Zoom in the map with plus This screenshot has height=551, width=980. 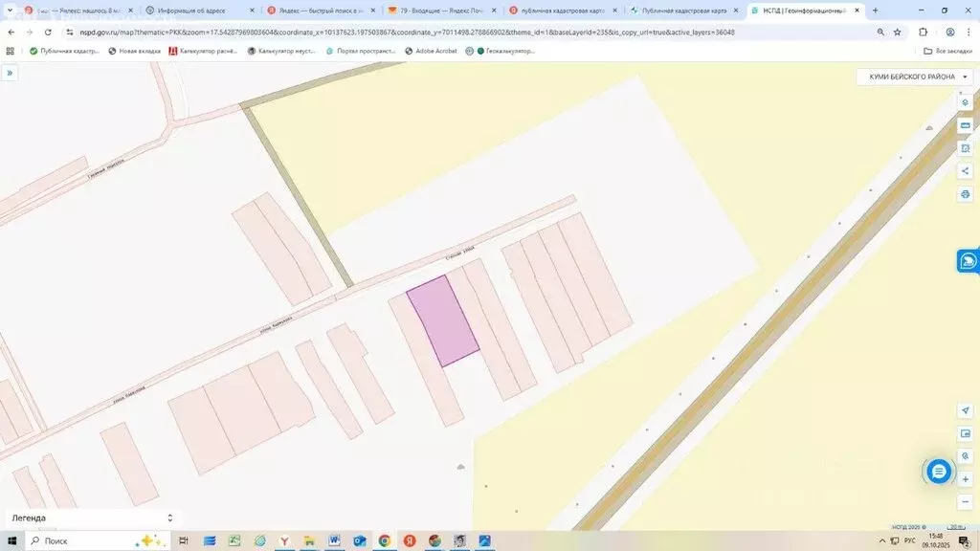965,479
